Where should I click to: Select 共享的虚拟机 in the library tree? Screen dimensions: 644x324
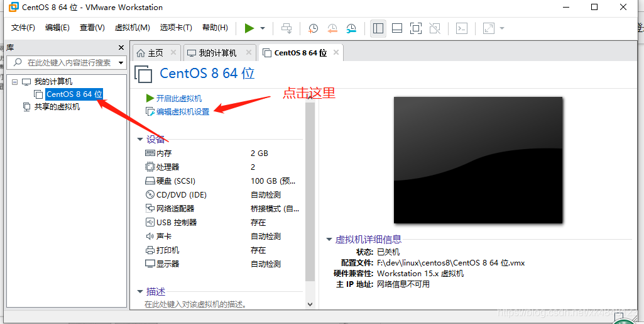[57, 107]
